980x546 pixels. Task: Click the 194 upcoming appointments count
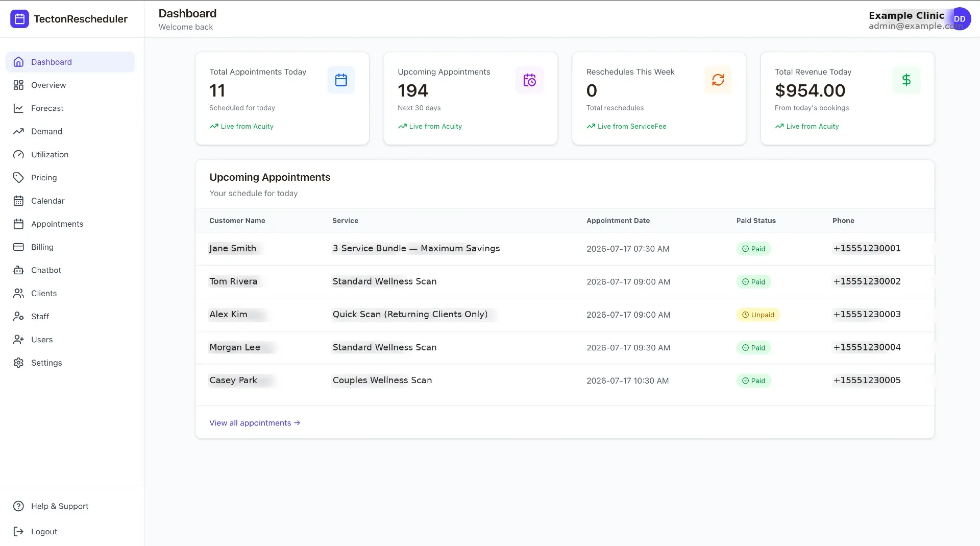(413, 90)
